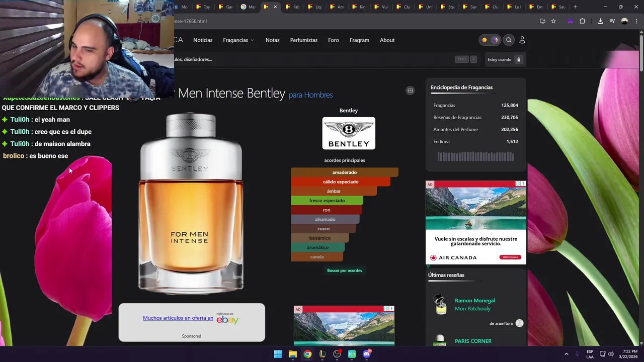The width and height of the screenshot is (644, 362).
Task: Open the Windows Start menu
Action: [x=278, y=354]
